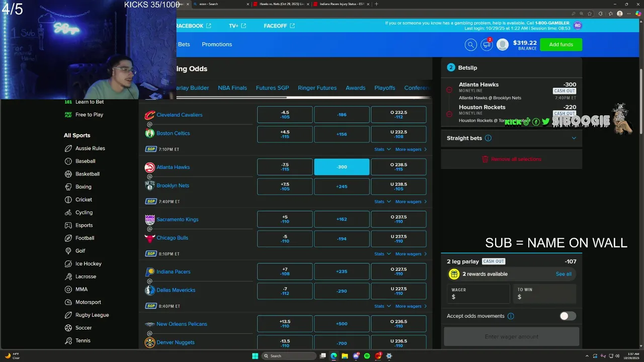Click the Add funds button
The image size is (644, 362).
(x=561, y=45)
